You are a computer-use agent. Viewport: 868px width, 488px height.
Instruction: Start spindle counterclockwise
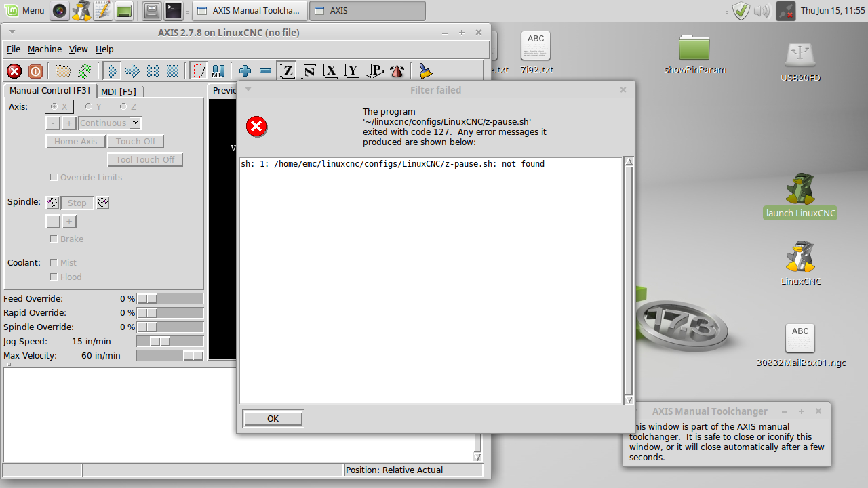point(52,203)
